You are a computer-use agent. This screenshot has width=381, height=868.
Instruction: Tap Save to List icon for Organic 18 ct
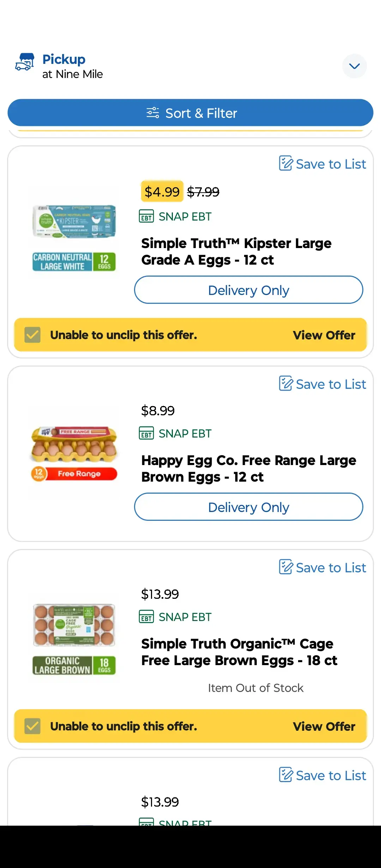point(286,567)
